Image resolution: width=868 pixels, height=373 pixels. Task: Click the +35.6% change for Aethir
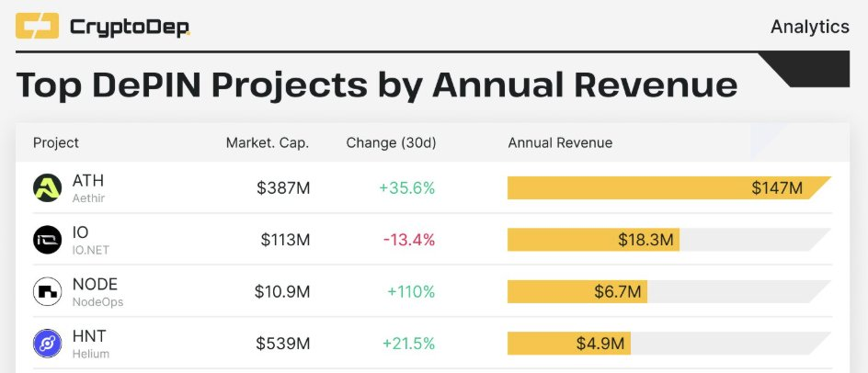[x=406, y=188]
